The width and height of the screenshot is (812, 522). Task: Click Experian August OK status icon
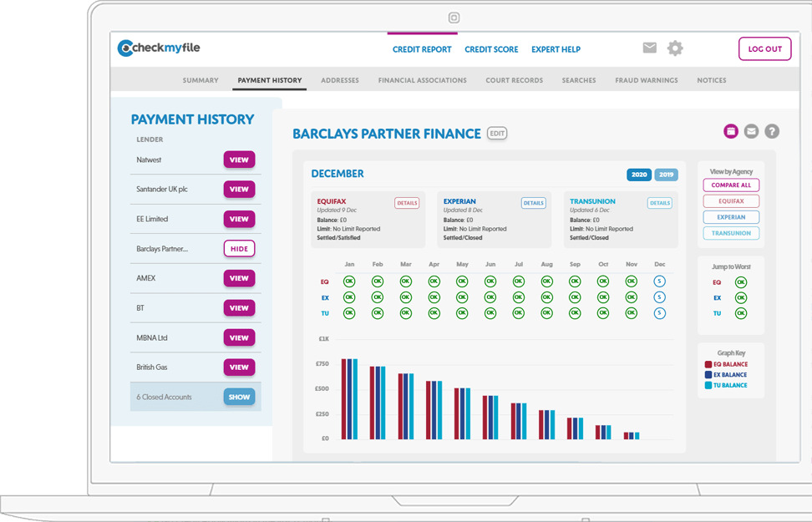click(x=547, y=297)
